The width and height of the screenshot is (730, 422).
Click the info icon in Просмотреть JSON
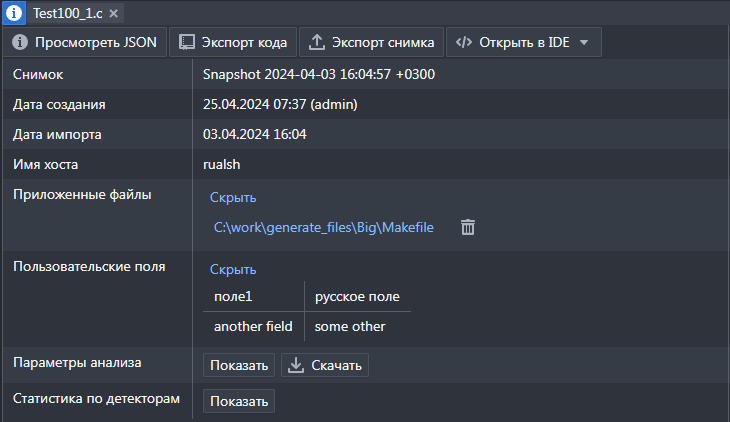(20, 42)
